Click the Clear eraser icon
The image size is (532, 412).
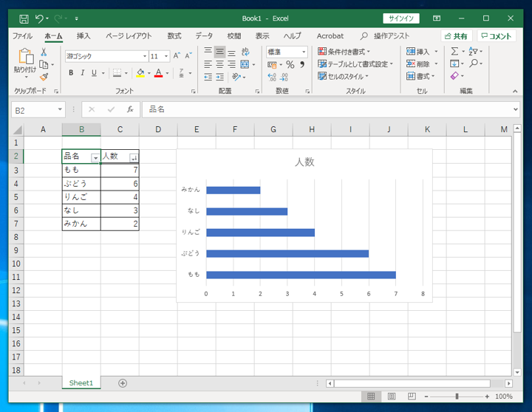[x=454, y=76]
